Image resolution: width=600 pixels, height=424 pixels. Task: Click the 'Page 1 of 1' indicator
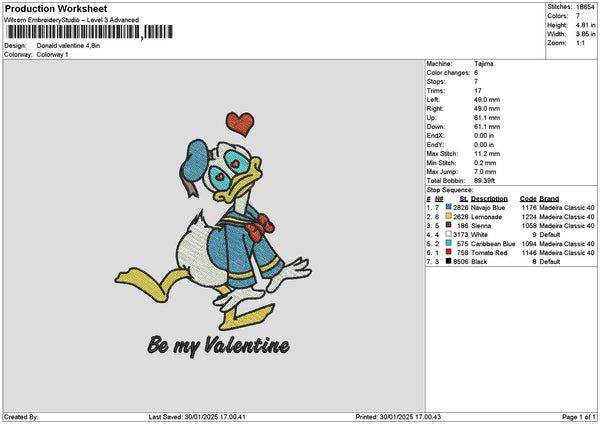(579, 417)
